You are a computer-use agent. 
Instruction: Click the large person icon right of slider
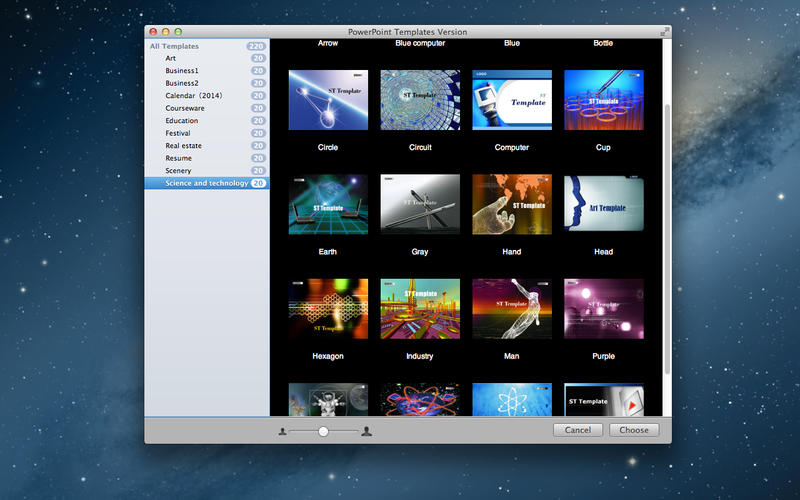coord(367,431)
